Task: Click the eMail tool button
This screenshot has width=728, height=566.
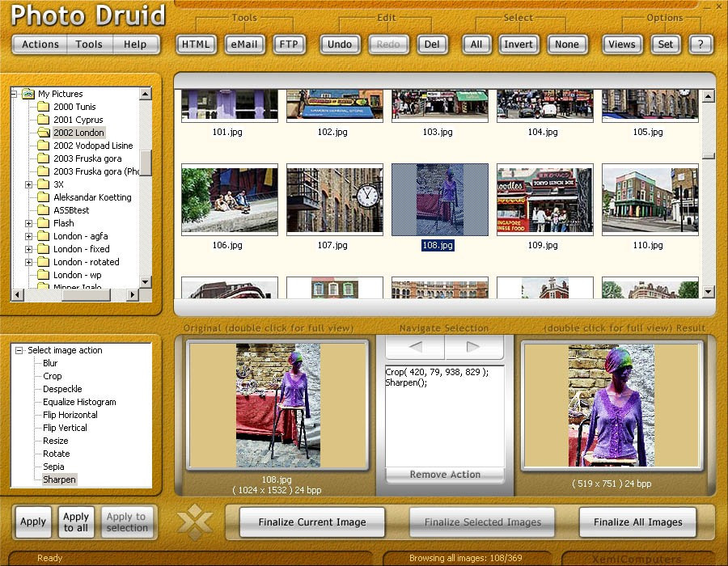Action: click(x=244, y=44)
